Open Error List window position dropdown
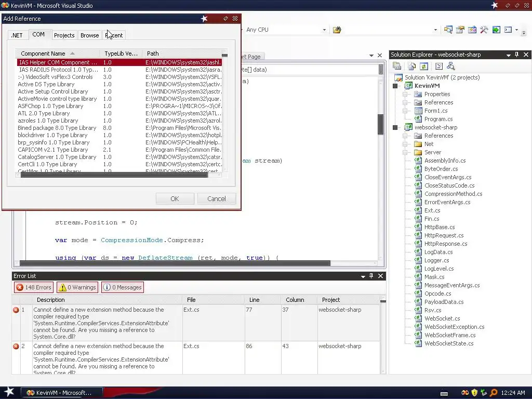Viewport: 532px width, 399px height. click(x=363, y=276)
